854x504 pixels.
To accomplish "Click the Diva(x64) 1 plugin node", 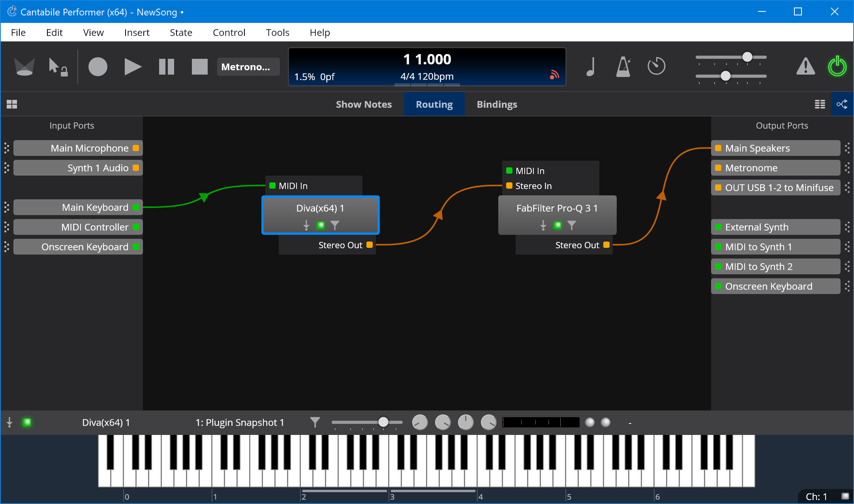I will click(x=320, y=215).
